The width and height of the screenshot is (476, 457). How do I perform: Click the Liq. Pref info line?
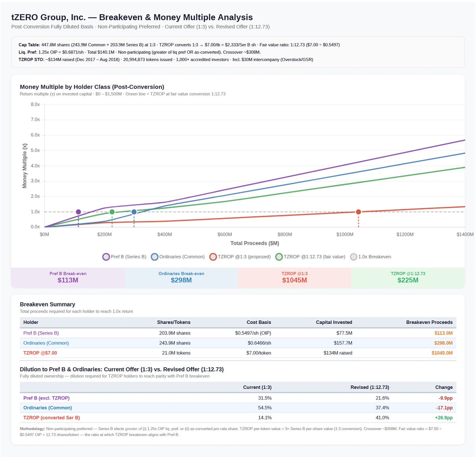(x=140, y=52)
